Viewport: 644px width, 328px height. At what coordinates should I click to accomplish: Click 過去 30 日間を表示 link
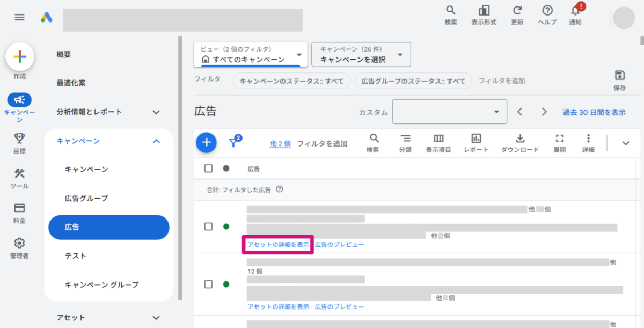tap(594, 112)
